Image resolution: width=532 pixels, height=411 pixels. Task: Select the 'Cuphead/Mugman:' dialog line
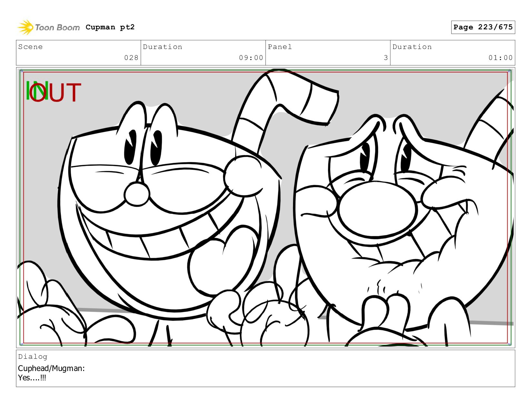point(51,368)
